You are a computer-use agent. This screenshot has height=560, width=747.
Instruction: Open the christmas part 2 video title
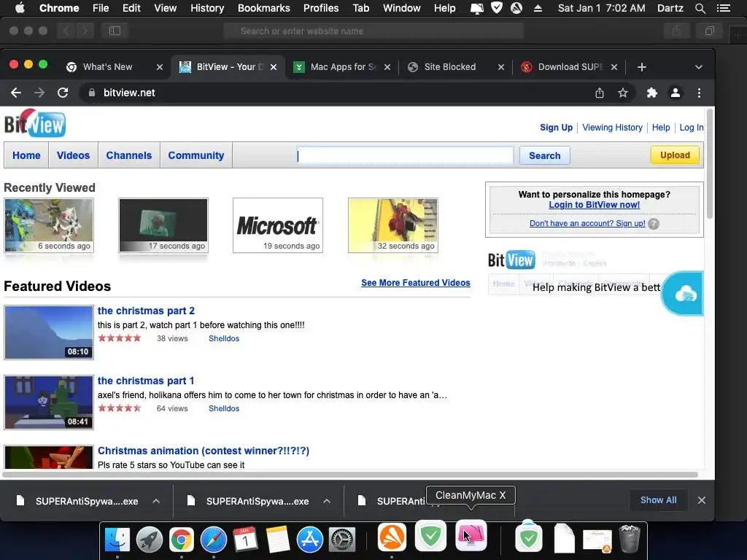pos(146,311)
